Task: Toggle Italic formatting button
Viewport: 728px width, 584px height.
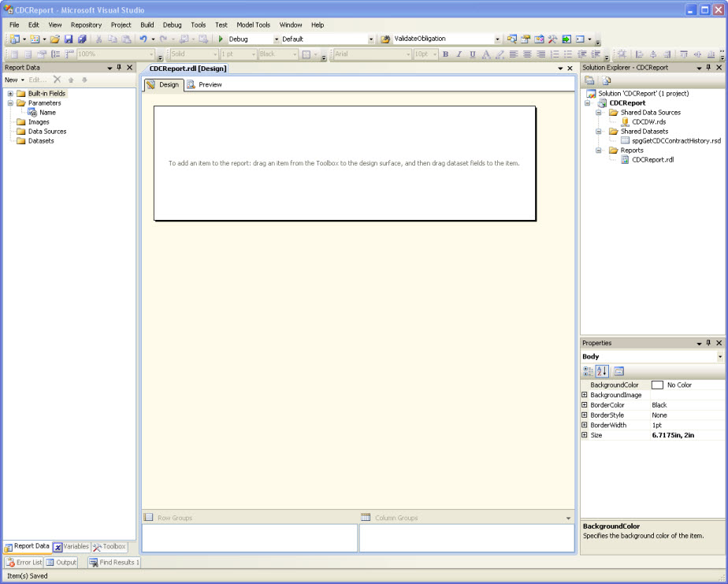Action: pyautogui.click(x=459, y=54)
